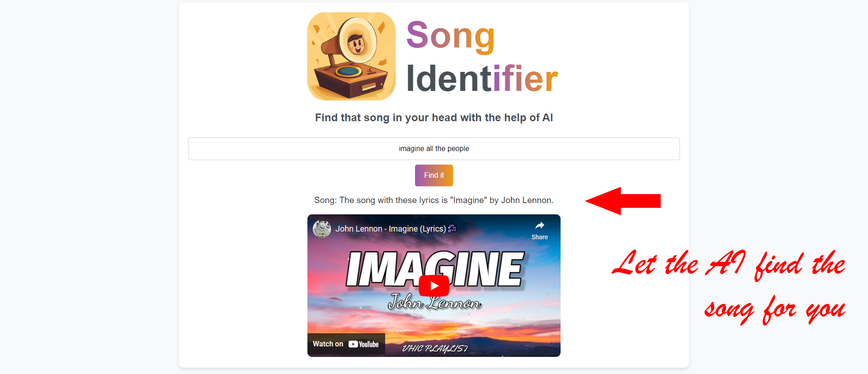868x374 pixels.
Task: Focus the lyrics field containing 'imagine all the people'
Action: pos(434,149)
